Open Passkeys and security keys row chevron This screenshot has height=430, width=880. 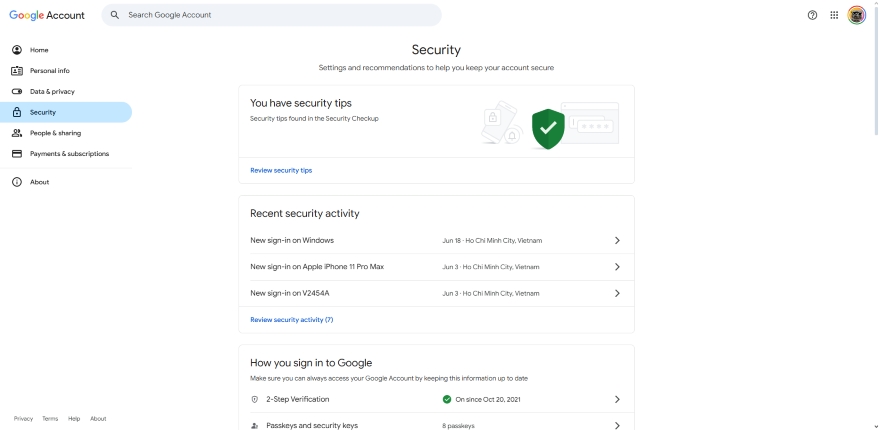coord(617,426)
